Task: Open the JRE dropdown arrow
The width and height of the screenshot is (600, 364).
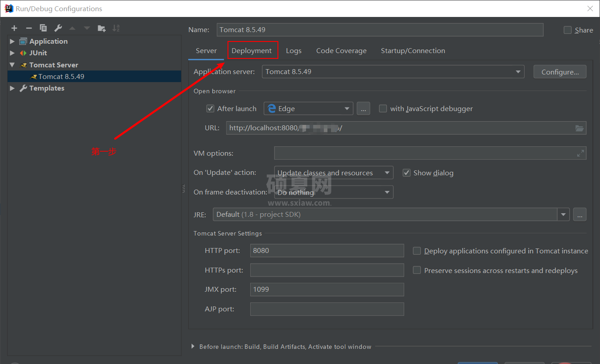Action: pos(563,215)
